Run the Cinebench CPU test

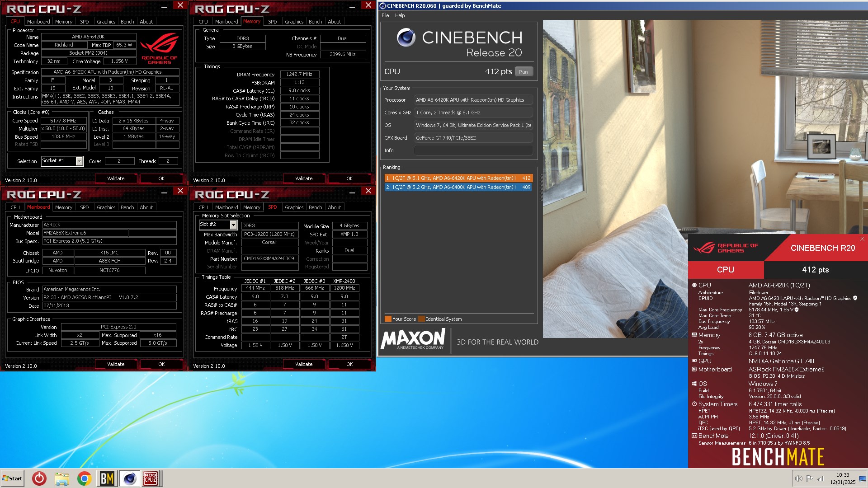pos(524,72)
